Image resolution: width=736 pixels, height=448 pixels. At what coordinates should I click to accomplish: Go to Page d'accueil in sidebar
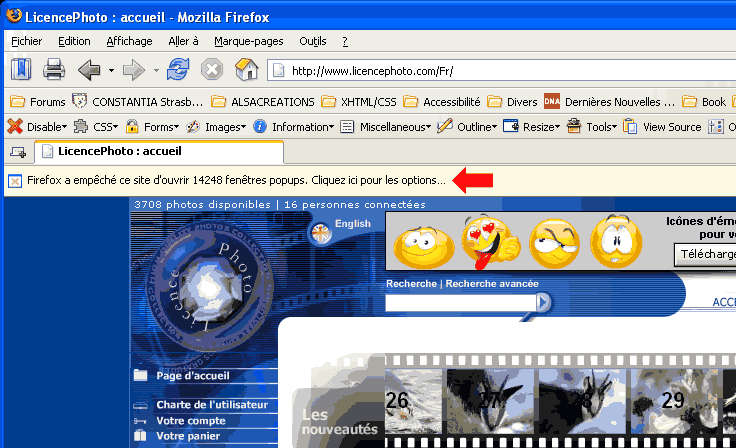click(193, 376)
